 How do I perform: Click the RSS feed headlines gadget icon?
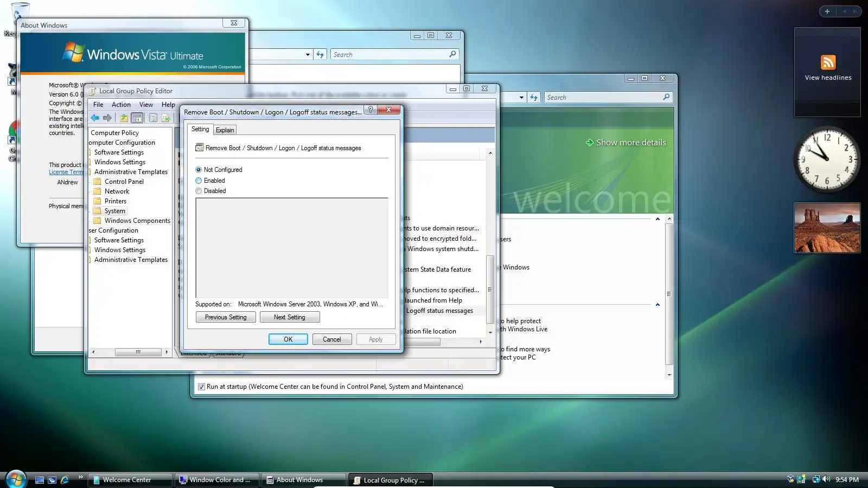(x=828, y=62)
